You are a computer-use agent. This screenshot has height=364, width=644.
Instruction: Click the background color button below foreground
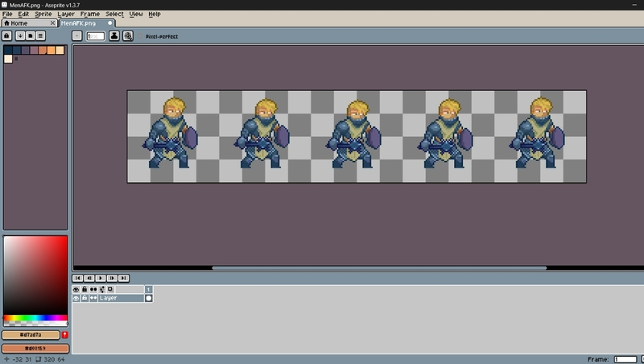pos(35,348)
